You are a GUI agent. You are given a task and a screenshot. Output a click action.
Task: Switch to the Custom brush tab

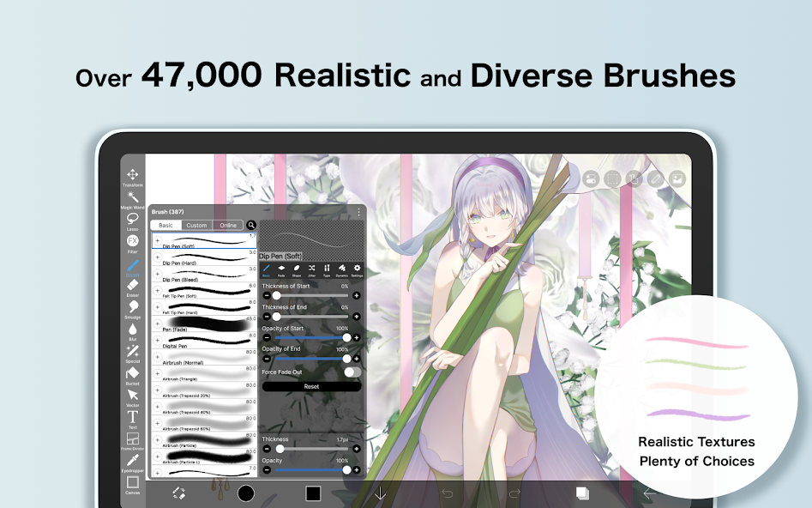click(196, 225)
